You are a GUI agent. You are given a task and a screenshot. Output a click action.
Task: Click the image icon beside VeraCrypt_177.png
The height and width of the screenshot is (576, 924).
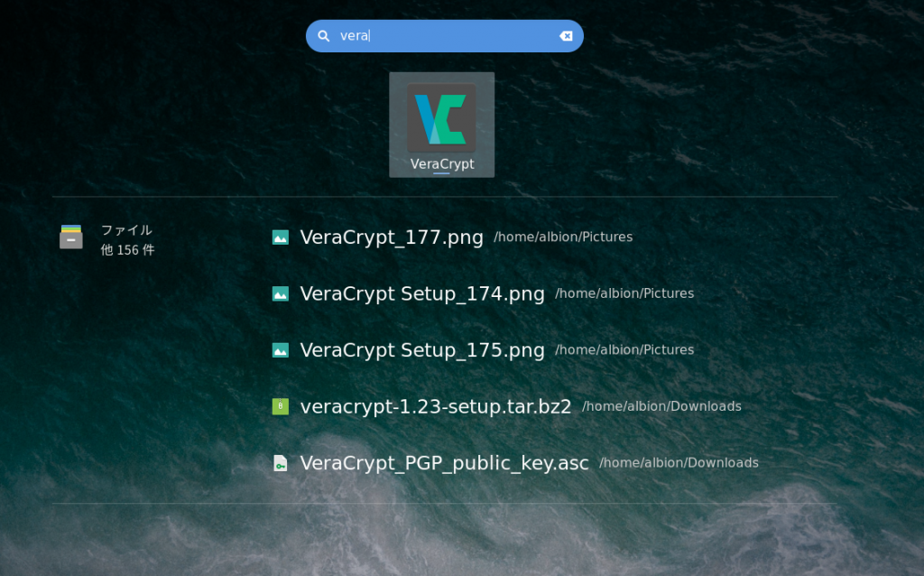click(281, 237)
